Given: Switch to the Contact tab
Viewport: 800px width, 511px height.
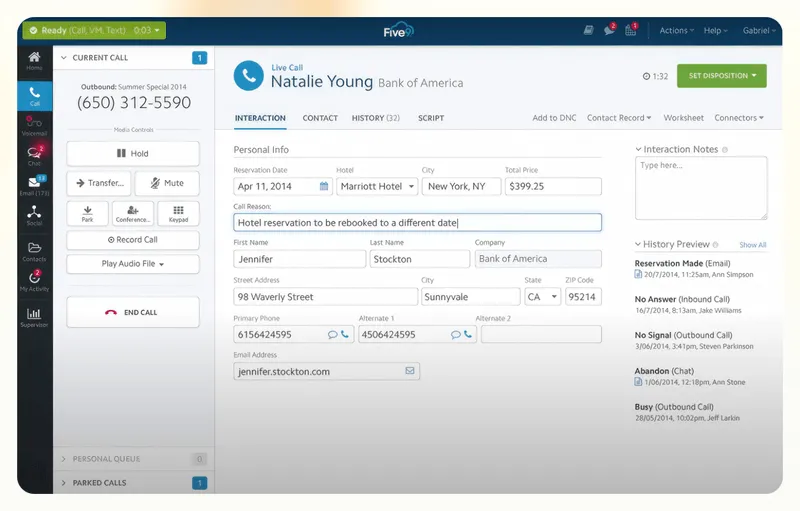Looking at the screenshot, I should pos(320,118).
